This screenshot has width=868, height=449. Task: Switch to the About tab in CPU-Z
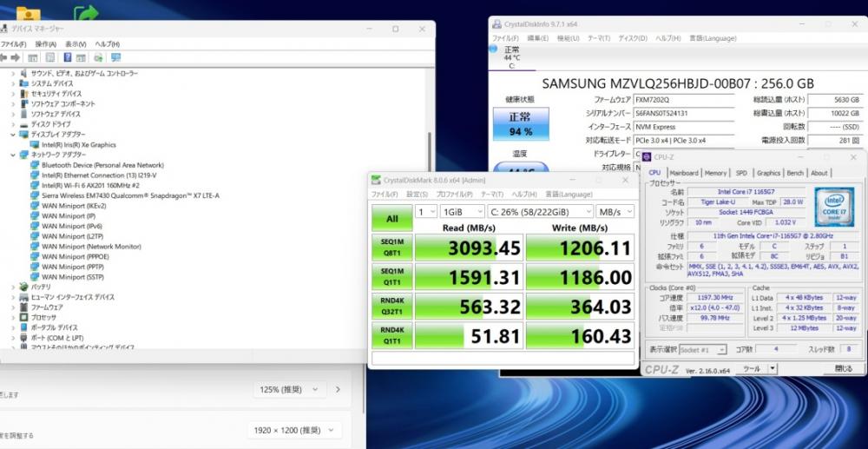tap(819, 174)
